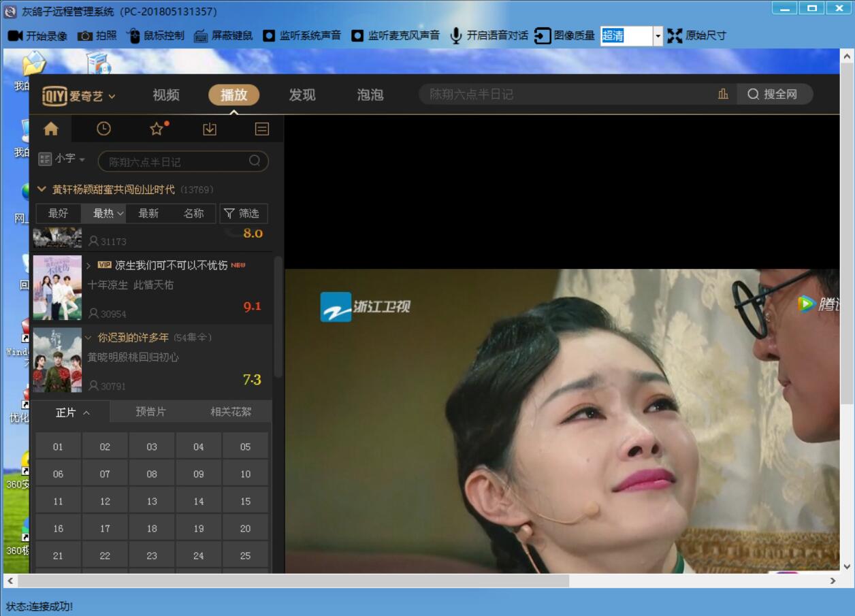The height and width of the screenshot is (616, 855).
Task: Click the 爱奇艺 iQIYI logo
Action: [x=79, y=96]
